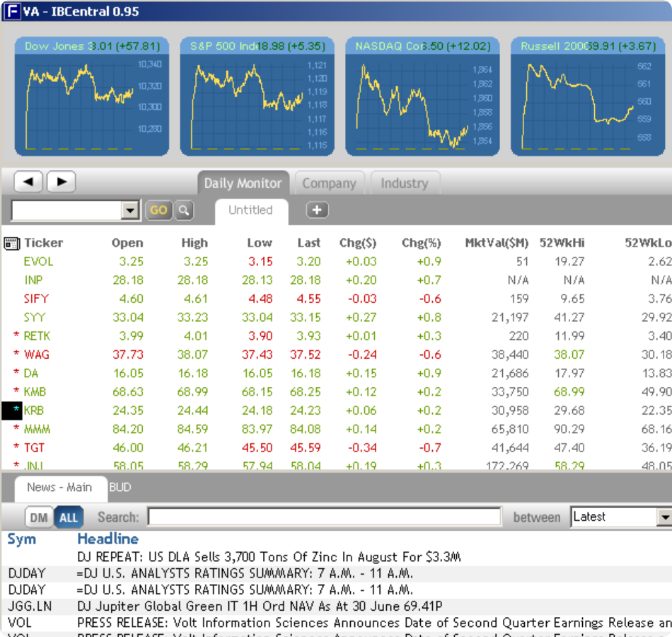Click the 37.52 last price for WAG
This screenshot has height=637, width=672.
[305, 355]
